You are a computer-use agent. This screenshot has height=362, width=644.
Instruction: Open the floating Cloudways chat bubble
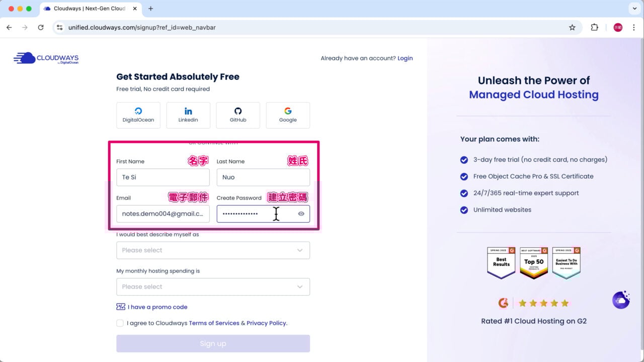point(621,300)
